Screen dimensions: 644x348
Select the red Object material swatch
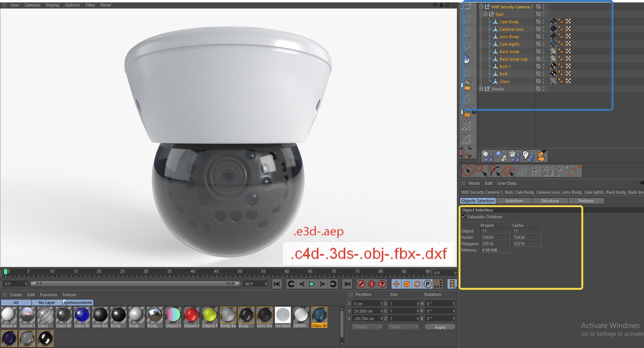(192, 317)
